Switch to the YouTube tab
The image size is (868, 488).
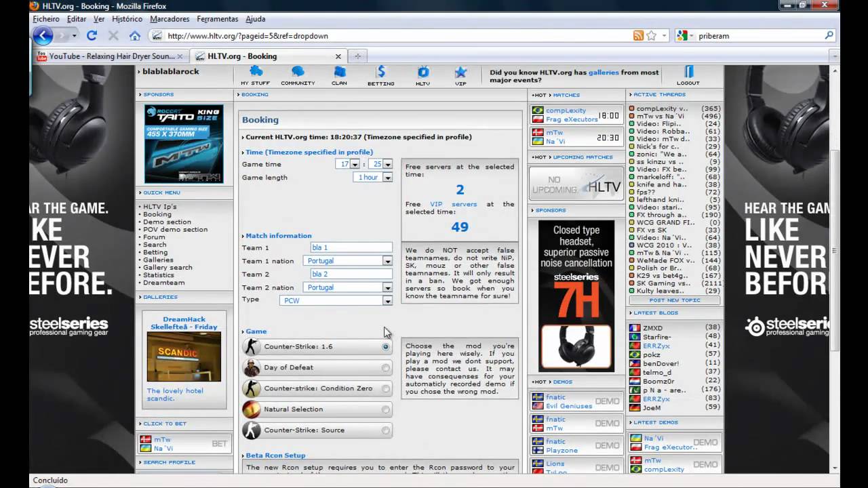coord(110,56)
